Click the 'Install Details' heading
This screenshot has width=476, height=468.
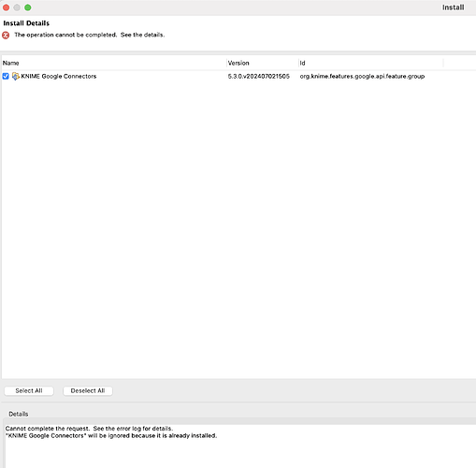(x=26, y=23)
